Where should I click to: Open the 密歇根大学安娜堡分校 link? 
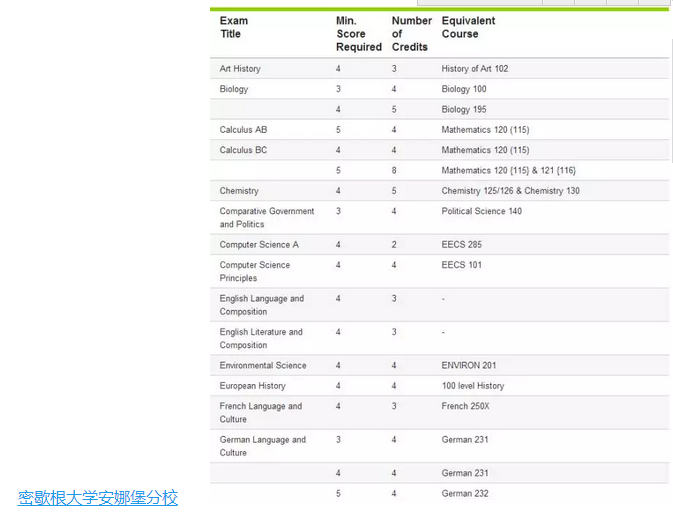97,498
